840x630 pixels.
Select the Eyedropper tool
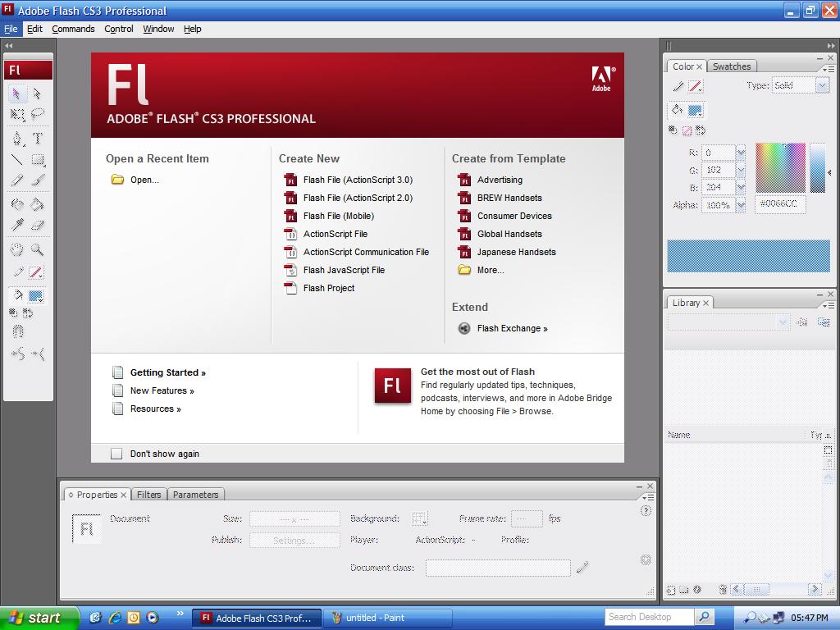click(x=16, y=225)
